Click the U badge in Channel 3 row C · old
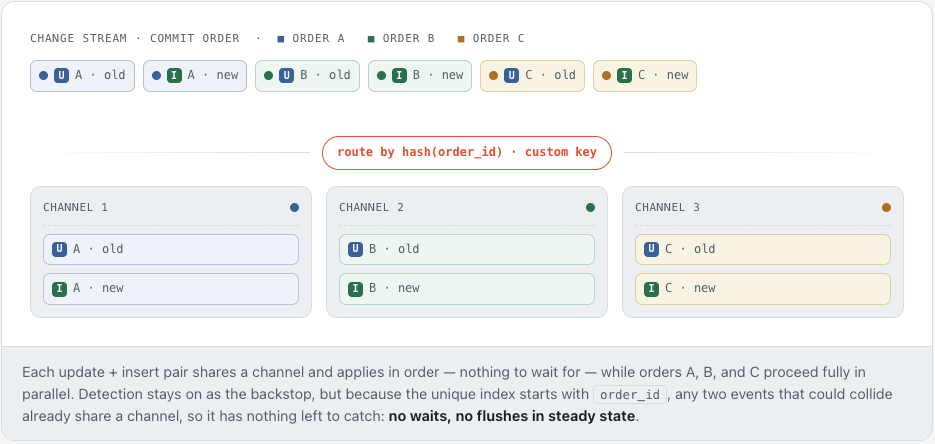 point(651,249)
